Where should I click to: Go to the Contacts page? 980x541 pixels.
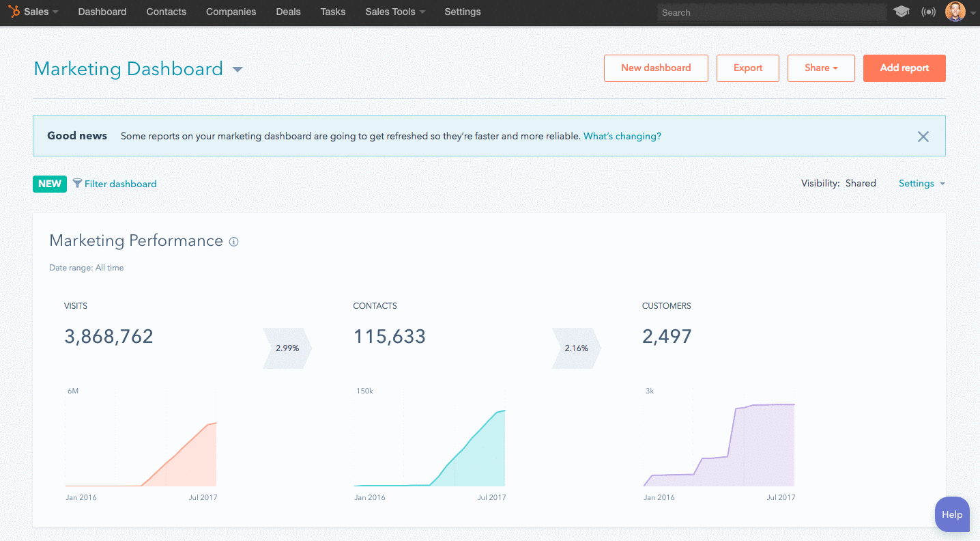click(166, 11)
